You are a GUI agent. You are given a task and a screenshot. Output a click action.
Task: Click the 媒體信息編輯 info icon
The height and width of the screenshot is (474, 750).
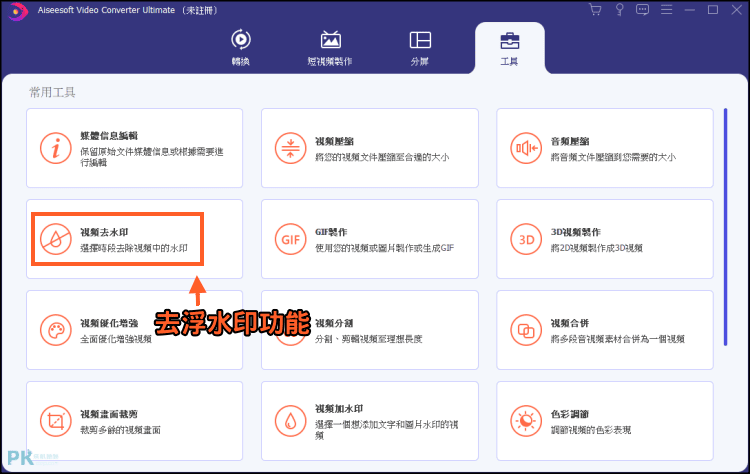click(55, 148)
